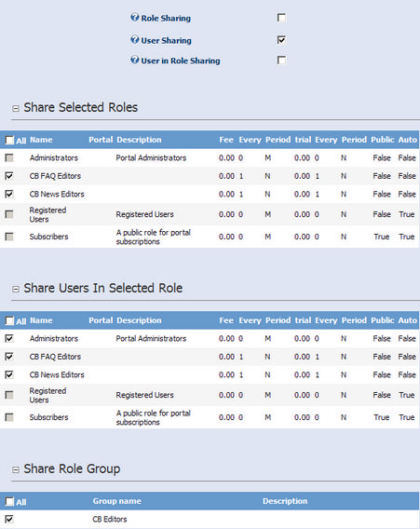
Task: Open help icon beside User in Role Sharing
Action: coord(135,60)
